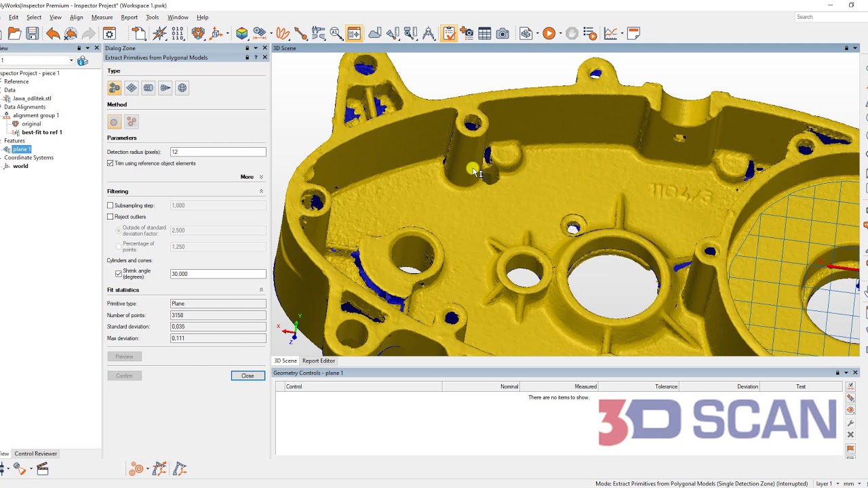Uncheck Trim using reference object elements
The width and height of the screenshot is (868, 488).
click(111, 163)
